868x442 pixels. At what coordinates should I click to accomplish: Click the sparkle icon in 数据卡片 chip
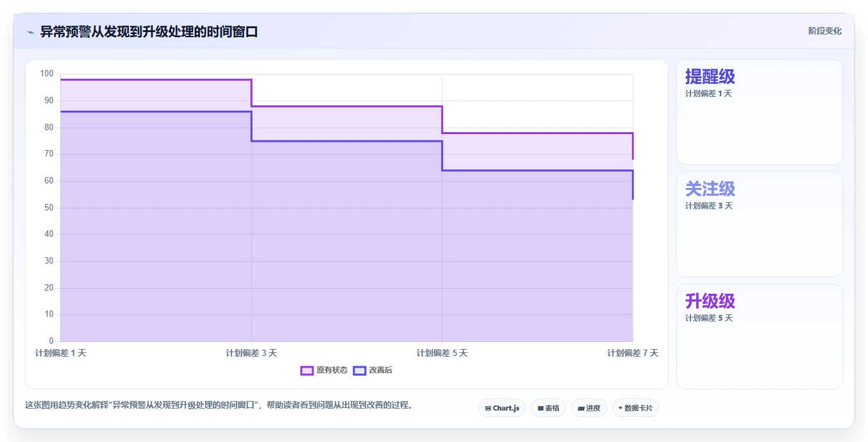click(621, 408)
